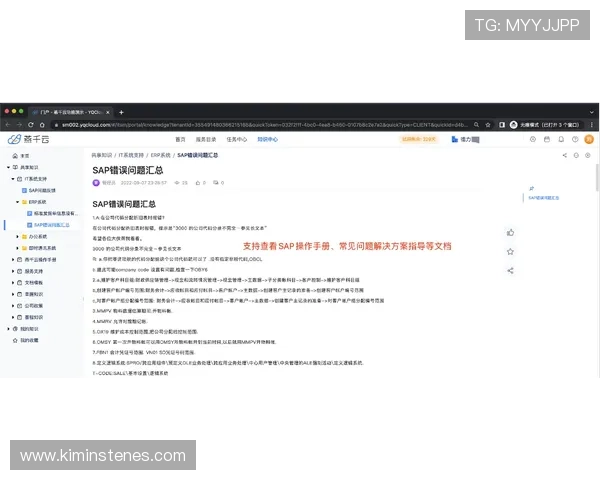Click the comment count icon under title

click(216, 183)
